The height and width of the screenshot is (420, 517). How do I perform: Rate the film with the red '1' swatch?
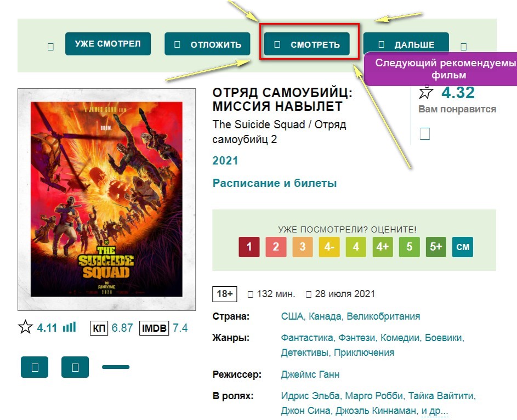[x=249, y=247]
